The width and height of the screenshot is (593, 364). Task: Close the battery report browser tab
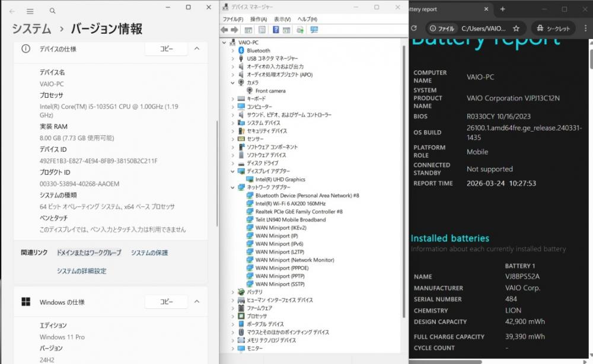point(486,9)
